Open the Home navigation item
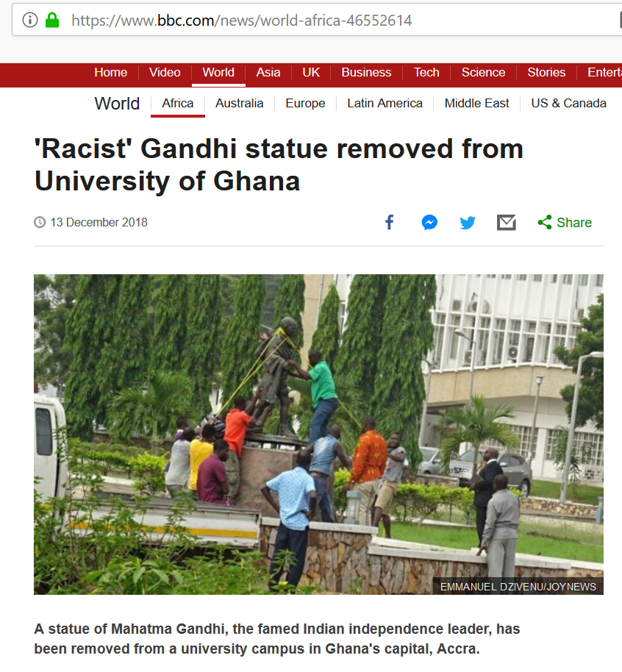Image resolution: width=622 pixels, height=672 pixels. [x=110, y=73]
